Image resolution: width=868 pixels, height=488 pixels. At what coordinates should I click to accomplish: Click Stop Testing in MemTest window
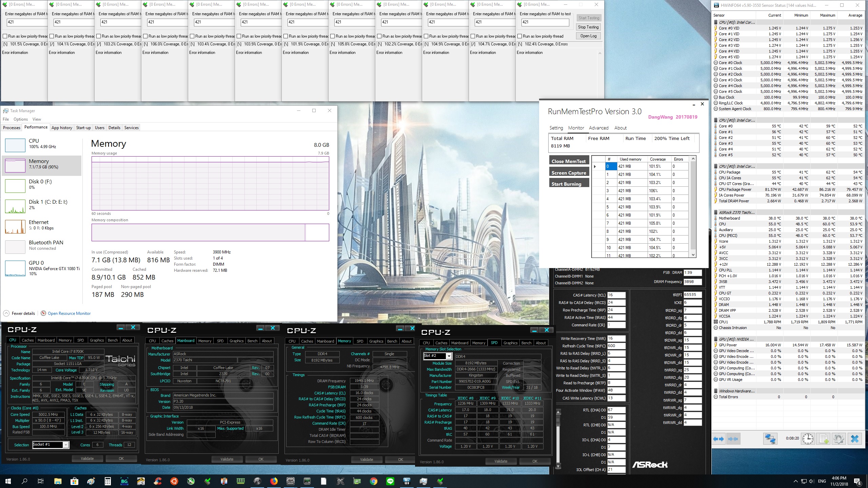pyautogui.click(x=588, y=27)
